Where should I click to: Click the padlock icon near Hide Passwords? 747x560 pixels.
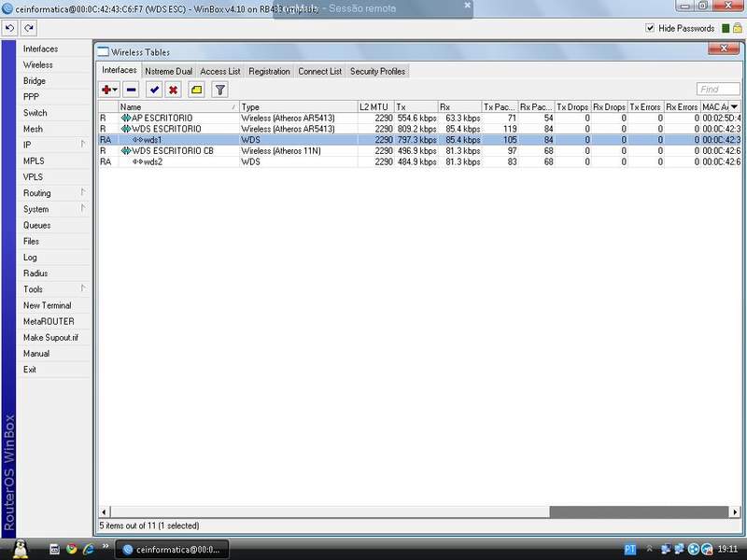click(x=738, y=28)
